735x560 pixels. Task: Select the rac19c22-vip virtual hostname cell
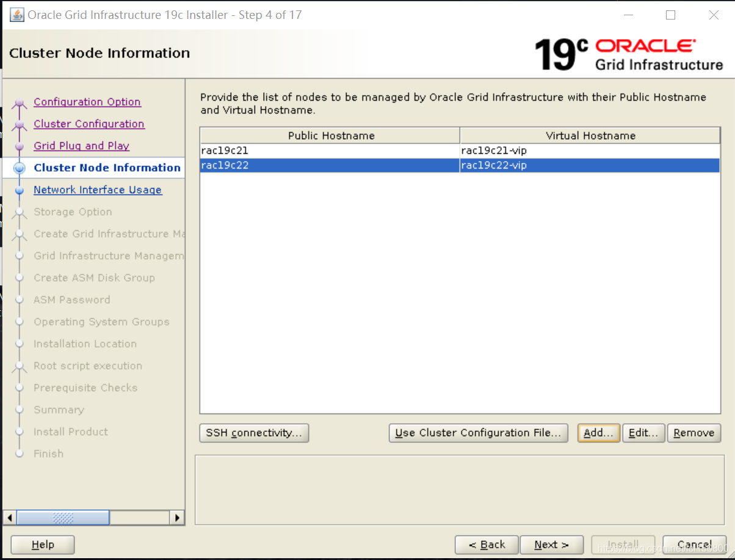pyautogui.click(x=590, y=165)
